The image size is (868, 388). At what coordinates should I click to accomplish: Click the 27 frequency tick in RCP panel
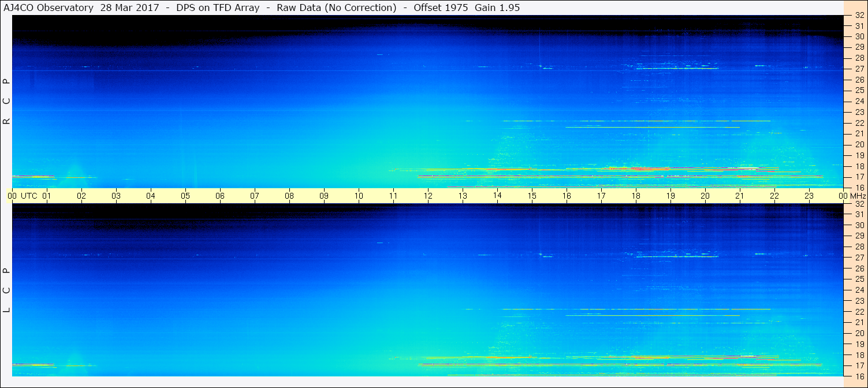coord(859,69)
